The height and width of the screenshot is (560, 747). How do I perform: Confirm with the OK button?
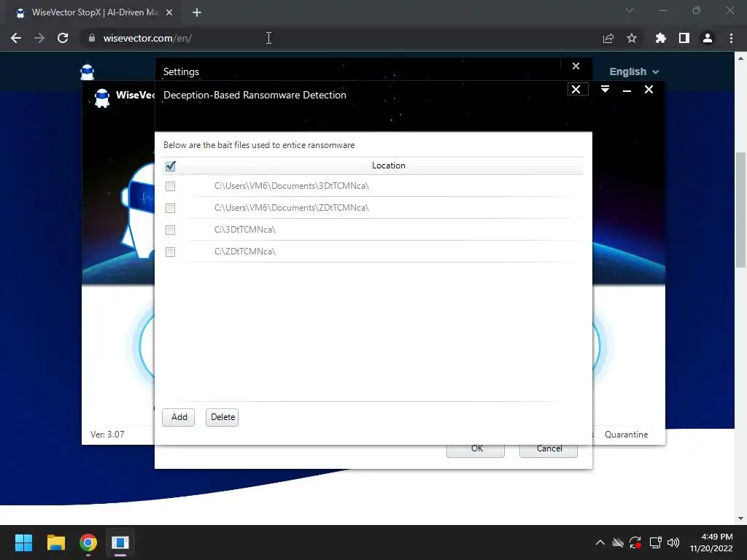476,449
